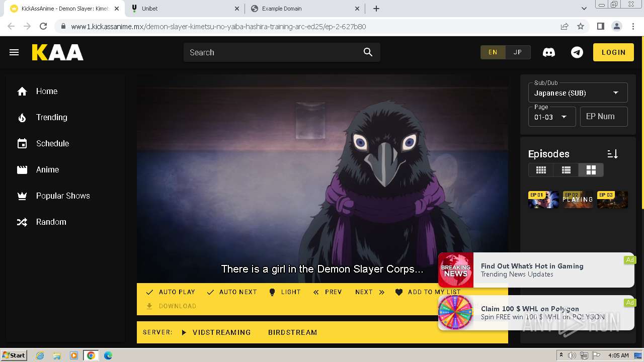This screenshot has width=644, height=362.
Task: Open the 'Claim 100 $ WHL on Polygon' ad
Action: click(x=536, y=313)
